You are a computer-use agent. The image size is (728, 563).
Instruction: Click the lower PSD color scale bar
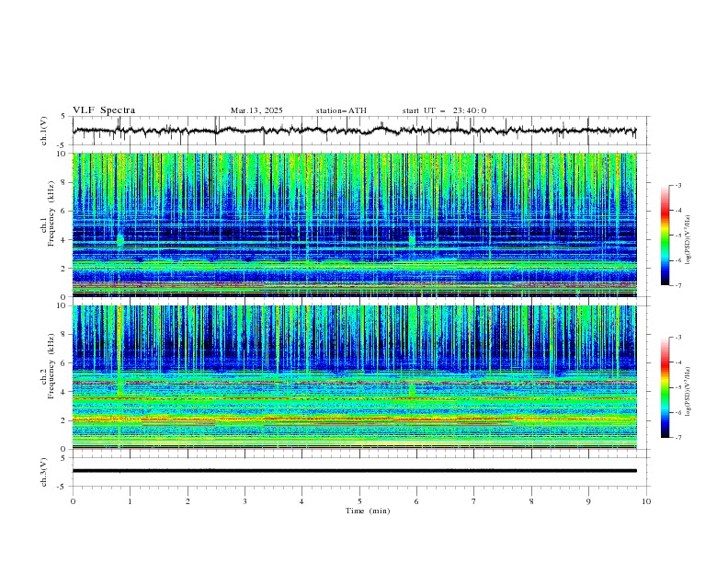(x=665, y=387)
